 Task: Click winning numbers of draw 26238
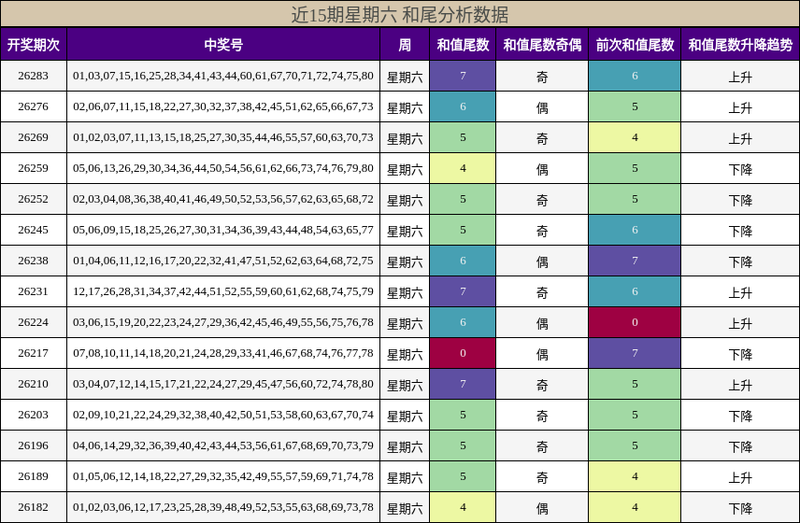[x=223, y=261]
